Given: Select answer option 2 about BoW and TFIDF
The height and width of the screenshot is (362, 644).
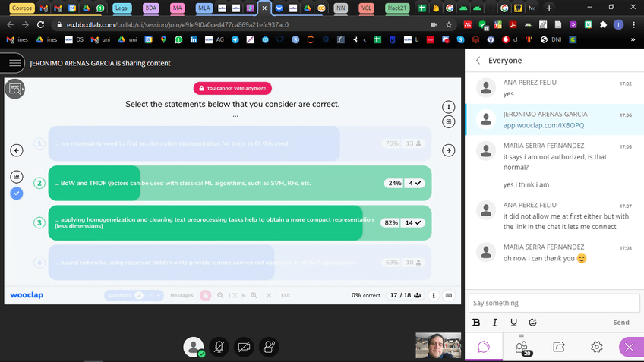Looking at the screenshot, I should pos(240,183).
